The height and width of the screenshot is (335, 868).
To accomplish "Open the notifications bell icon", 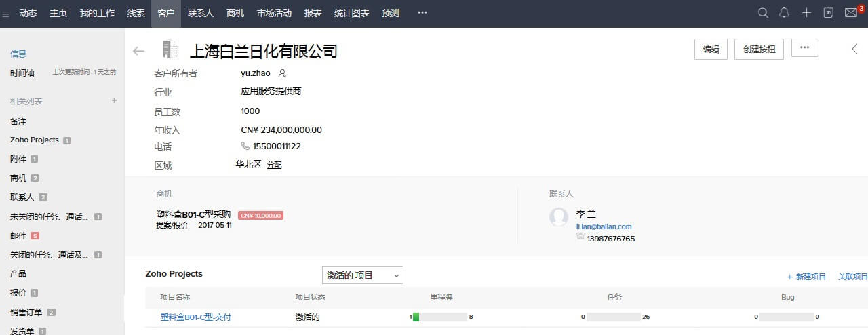I will (x=785, y=13).
